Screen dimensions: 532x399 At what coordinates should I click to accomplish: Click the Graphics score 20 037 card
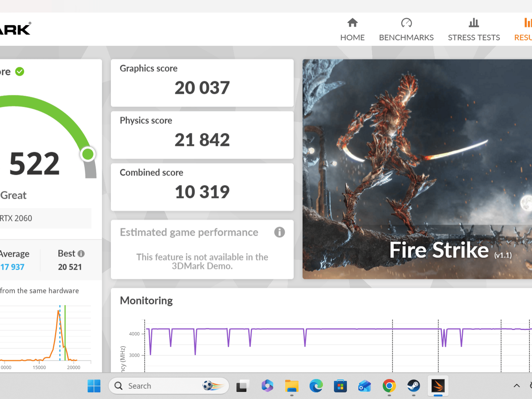pos(202,83)
